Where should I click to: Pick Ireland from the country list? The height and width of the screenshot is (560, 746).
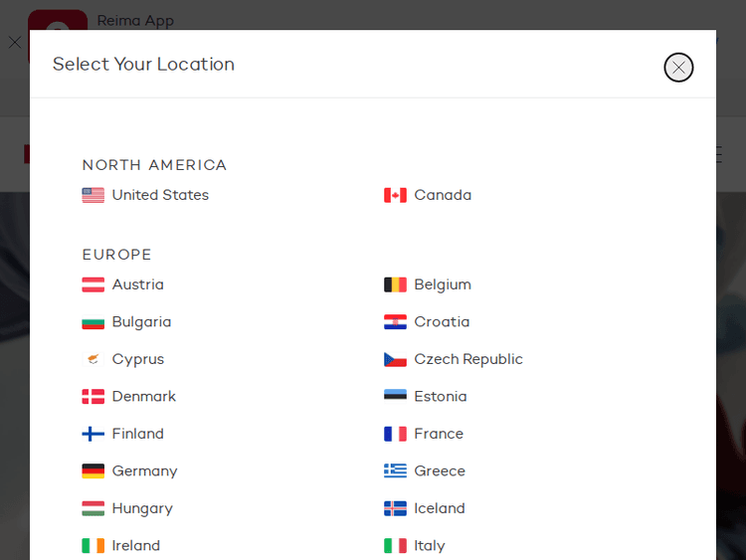coord(135,545)
